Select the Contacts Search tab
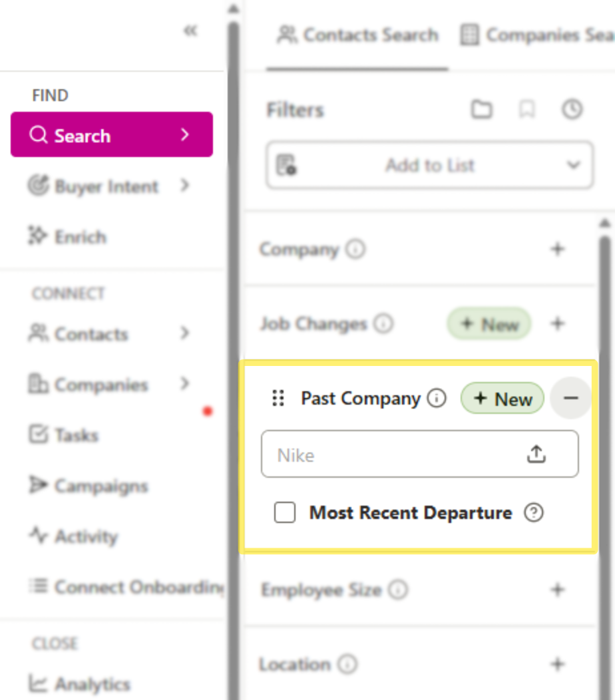Image resolution: width=615 pixels, height=700 pixels. click(357, 35)
